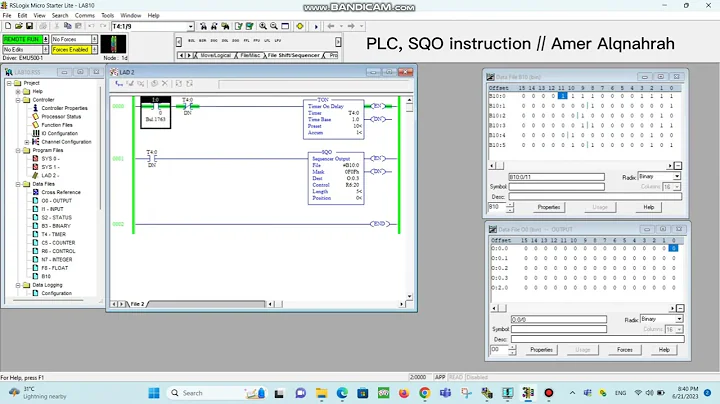Click the O:0/0 address input field
This screenshot has width=720, height=404.
pyautogui.click(x=559, y=319)
